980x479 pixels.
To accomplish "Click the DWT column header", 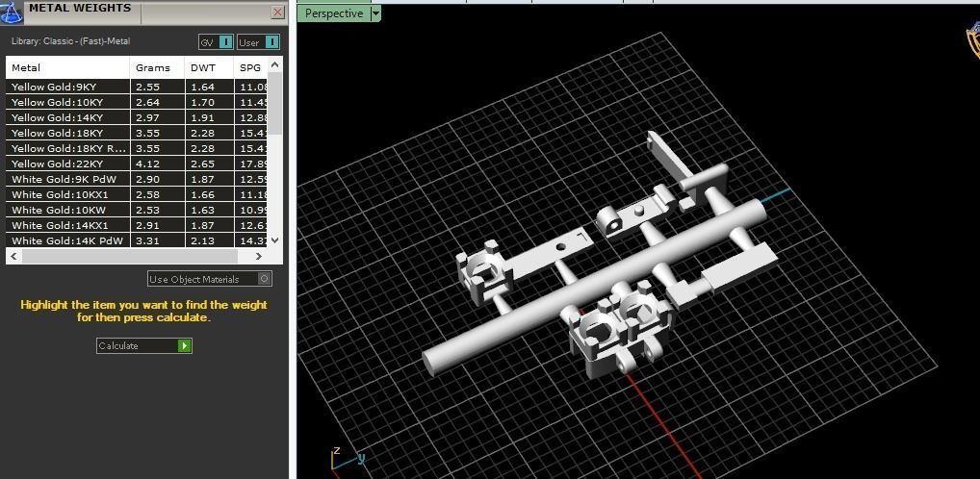I will [209, 67].
